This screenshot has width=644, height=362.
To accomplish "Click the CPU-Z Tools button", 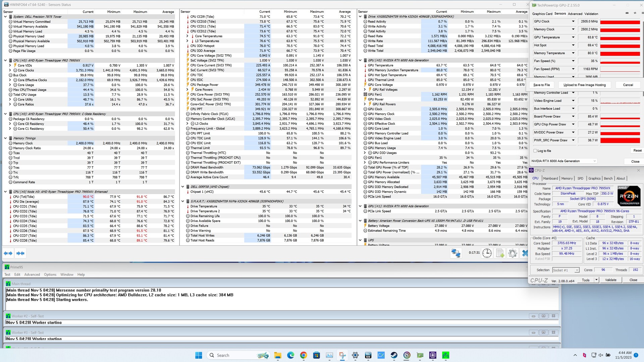I will pos(586,280).
